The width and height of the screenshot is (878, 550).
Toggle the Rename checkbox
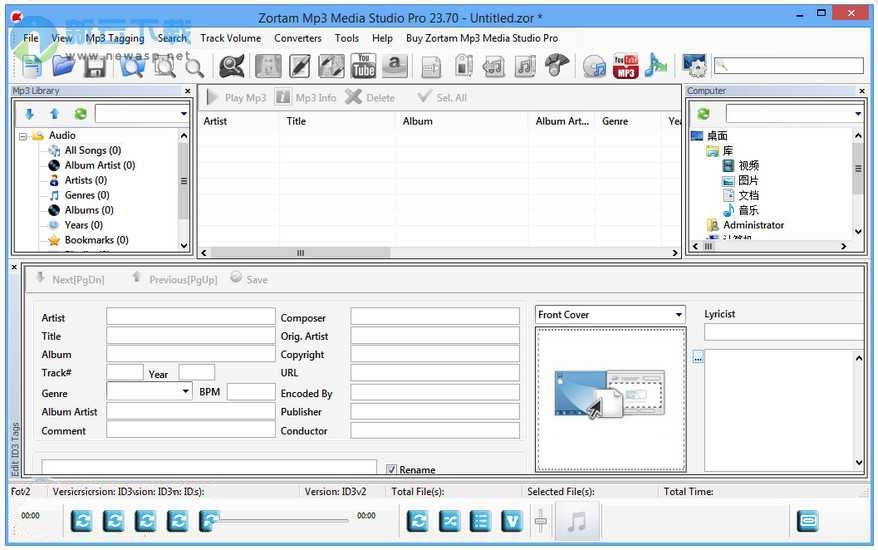coord(391,469)
